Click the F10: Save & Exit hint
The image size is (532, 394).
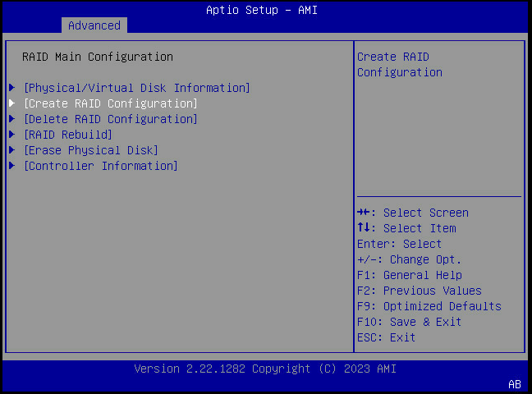[x=409, y=322]
